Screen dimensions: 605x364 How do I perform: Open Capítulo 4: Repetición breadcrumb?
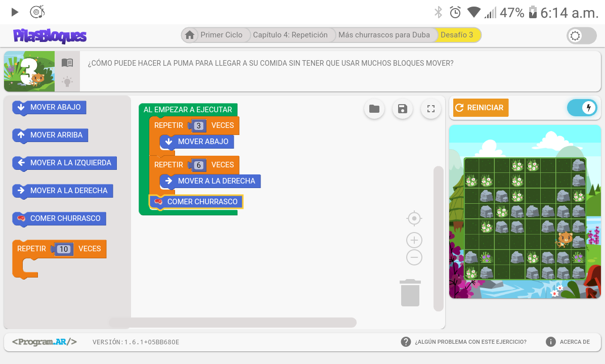click(x=290, y=35)
